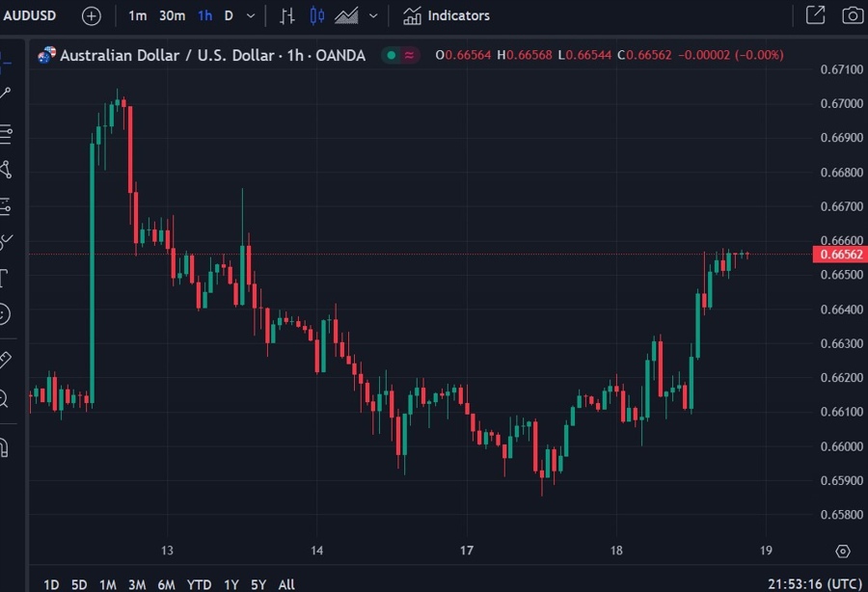Set date range to All
868x592 pixels.
pos(286,585)
